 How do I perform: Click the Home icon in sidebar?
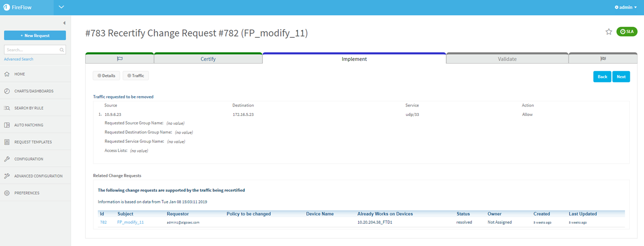click(7, 74)
